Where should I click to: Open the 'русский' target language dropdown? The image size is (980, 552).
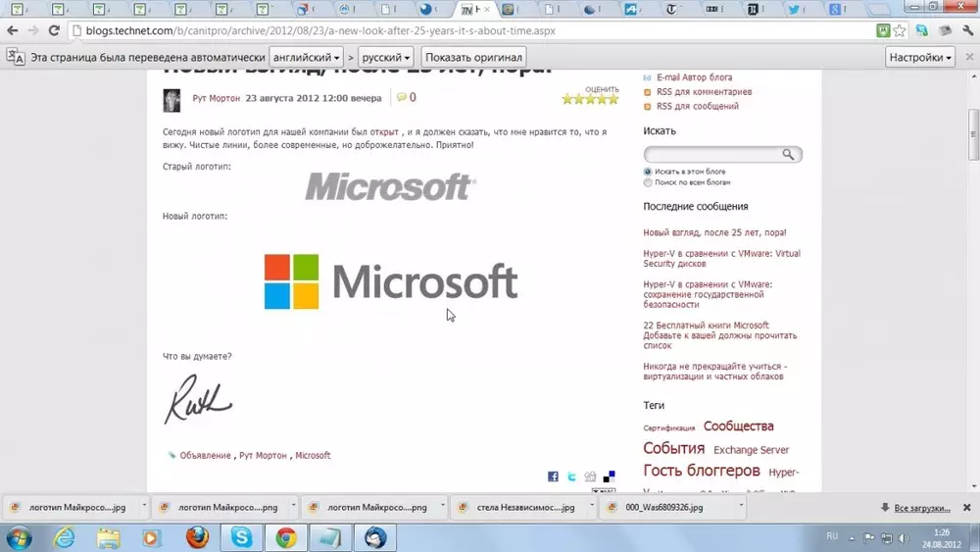click(x=385, y=57)
